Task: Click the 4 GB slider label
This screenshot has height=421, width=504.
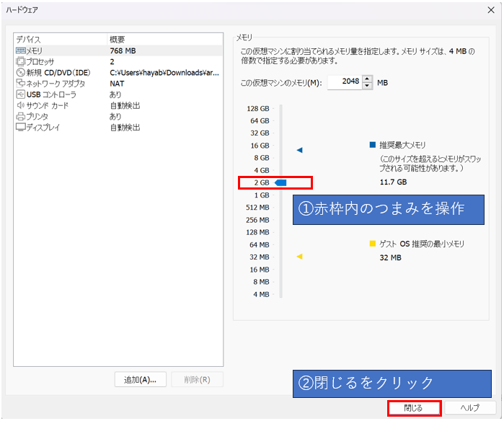Action: pos(262,170)
